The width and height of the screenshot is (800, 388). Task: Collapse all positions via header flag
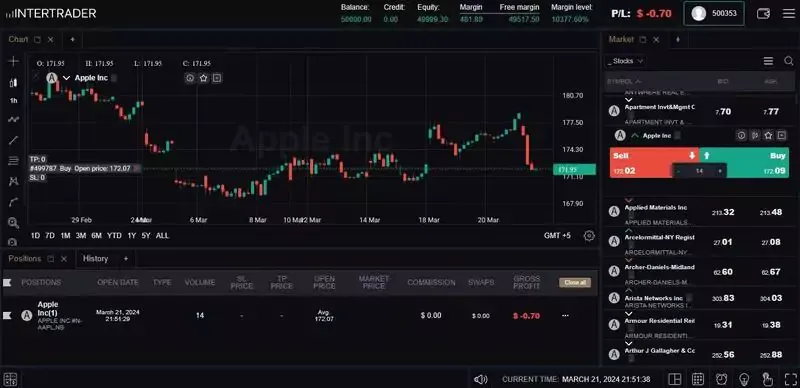point(7,282)
